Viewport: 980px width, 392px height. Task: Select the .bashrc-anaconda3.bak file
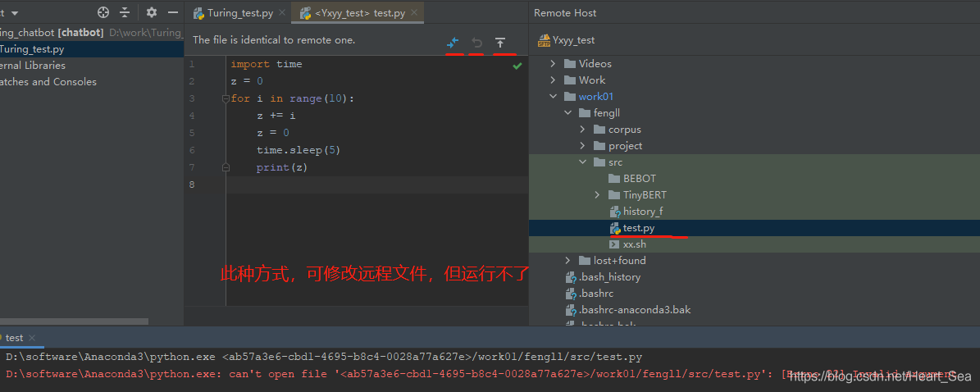pos(627,309)
